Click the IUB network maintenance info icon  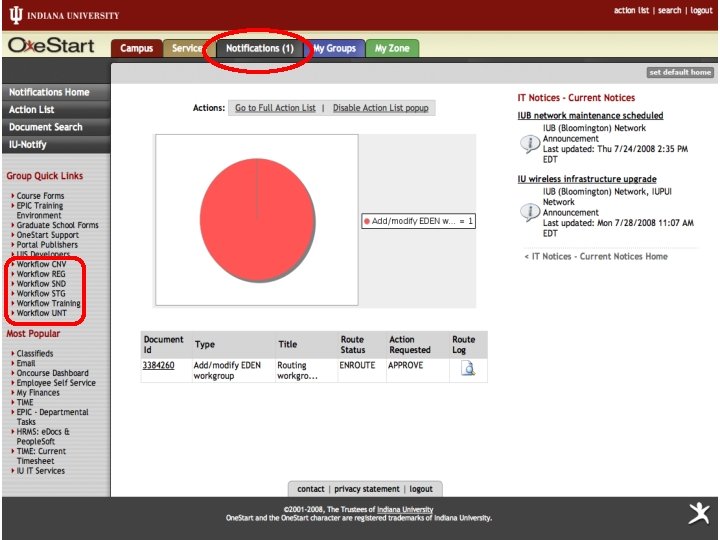tap(529, 144)
